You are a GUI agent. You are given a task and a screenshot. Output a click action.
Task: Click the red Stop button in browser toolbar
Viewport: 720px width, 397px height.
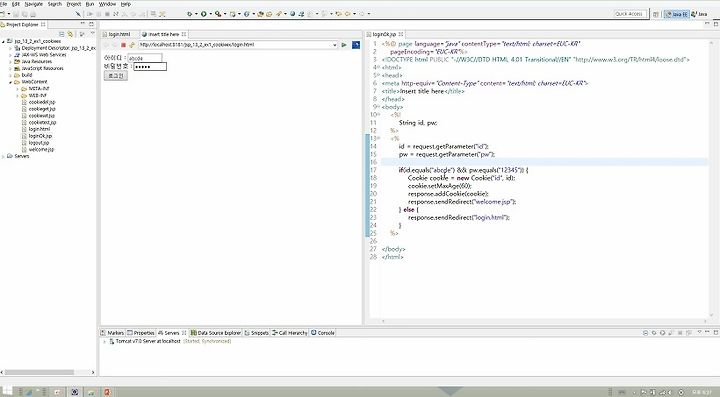point(123,45)
